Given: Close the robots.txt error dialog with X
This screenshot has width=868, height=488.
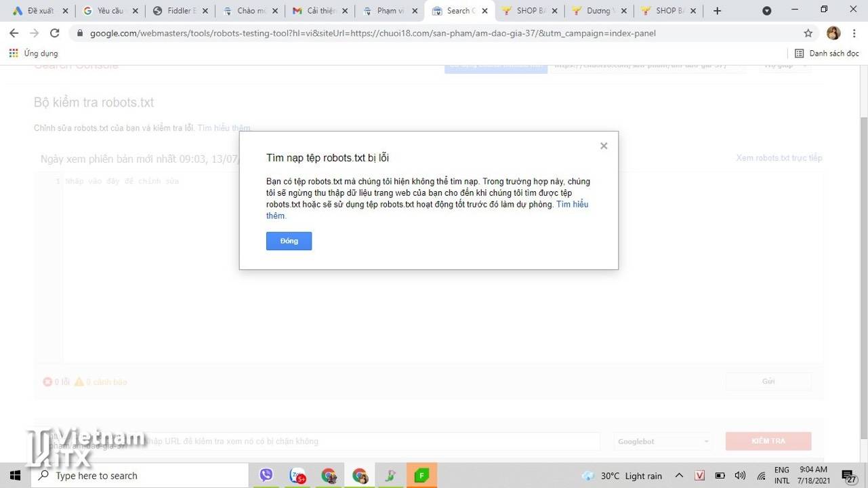Looking at the screenshot, I should coord(604,146).
